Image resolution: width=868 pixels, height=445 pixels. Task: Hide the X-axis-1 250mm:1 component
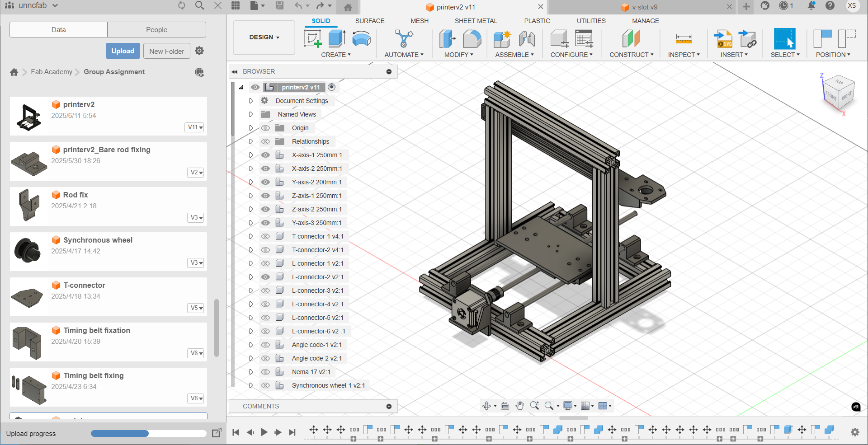266,155
